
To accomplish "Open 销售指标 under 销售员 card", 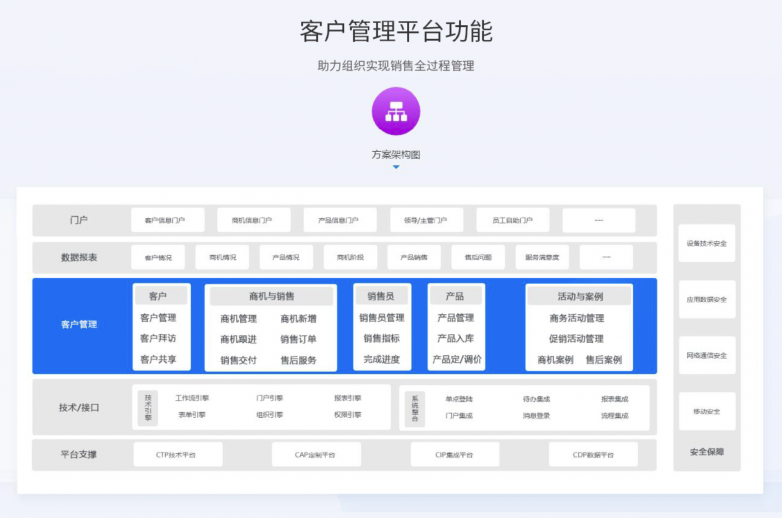I will (x=382, y=339).
